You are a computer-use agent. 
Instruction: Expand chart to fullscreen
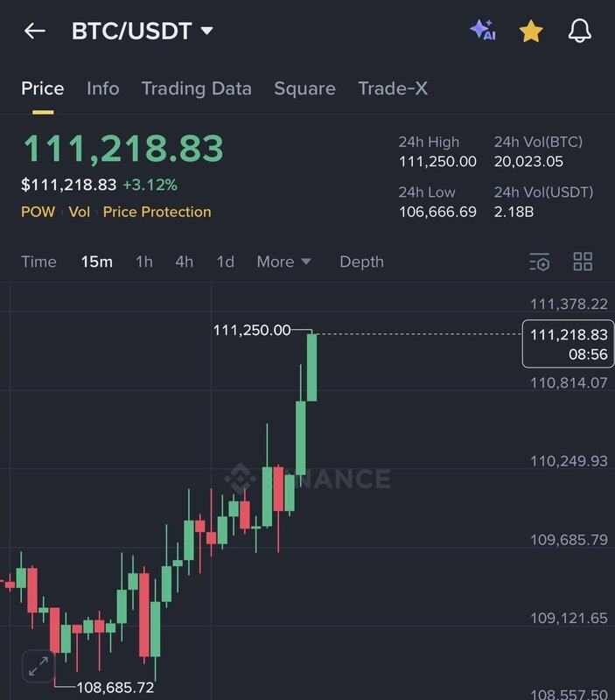click(x=38, y=666)
